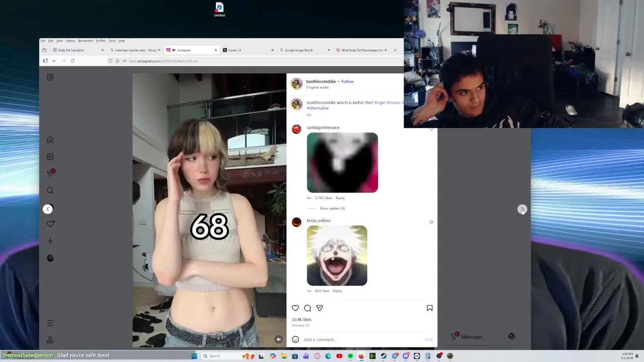This screenshot has width=644, height=362.
Task: Toggle video mute speaker button
Action: tap(278, 339)
